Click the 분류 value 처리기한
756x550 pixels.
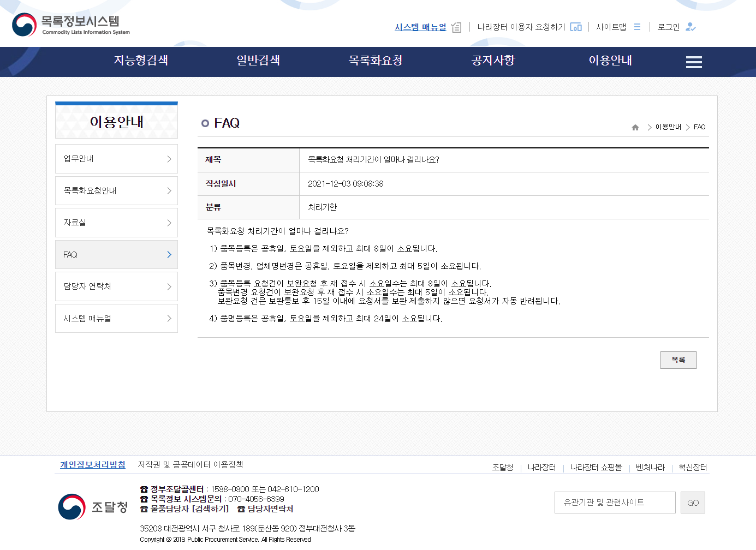pyautogui.click(x=322, y=207)
